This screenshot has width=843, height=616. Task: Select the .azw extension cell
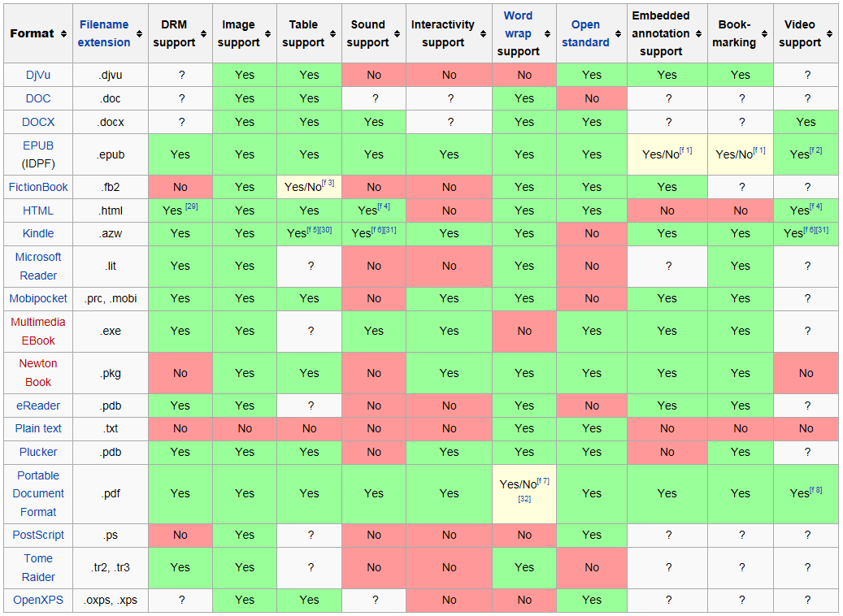[x=111, y=233]
